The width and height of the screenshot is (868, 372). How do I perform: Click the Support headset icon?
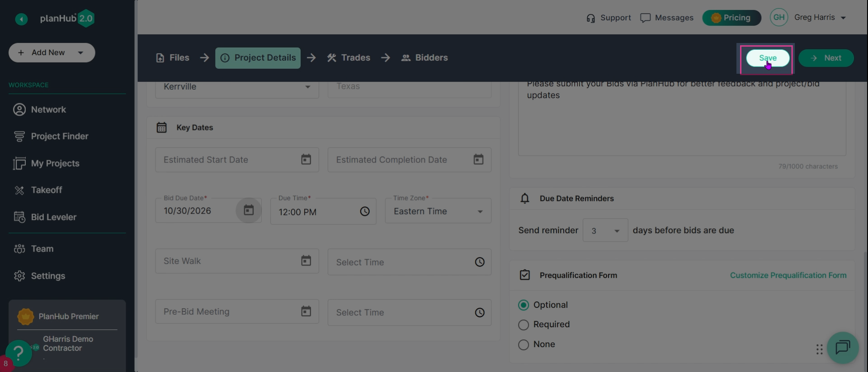click(590, 18)
